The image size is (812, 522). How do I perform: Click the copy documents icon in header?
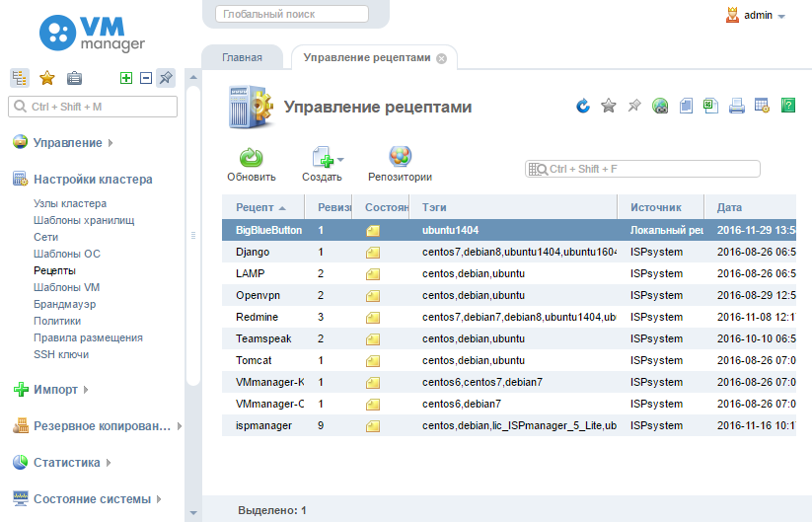(x=686, y=107)
